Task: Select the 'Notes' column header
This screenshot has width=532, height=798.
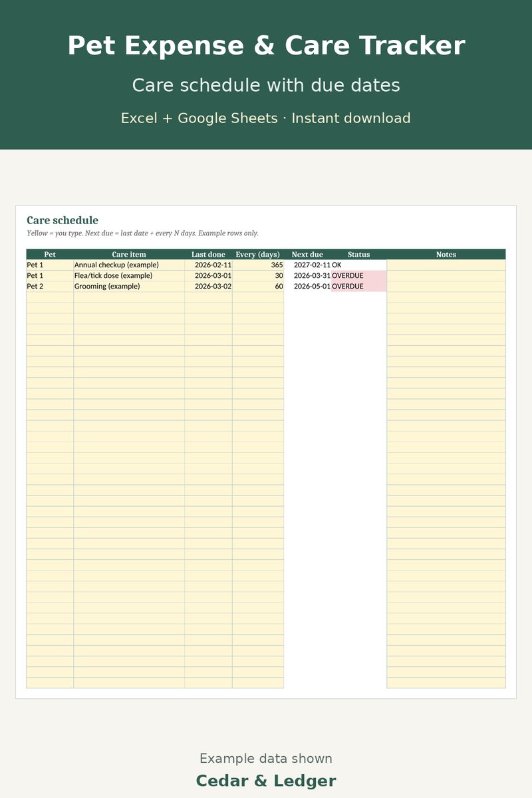Action: point(446,254)
